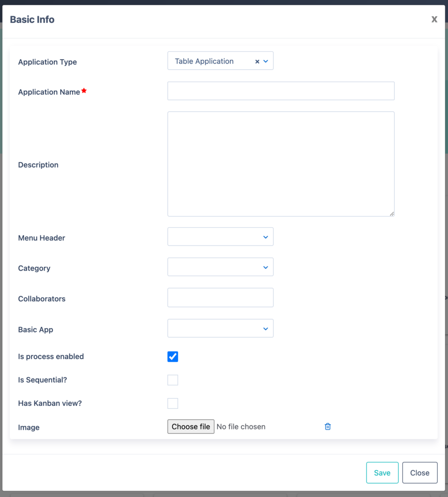Save the application settings
The image size is (448, 497).
coord(382,472)
